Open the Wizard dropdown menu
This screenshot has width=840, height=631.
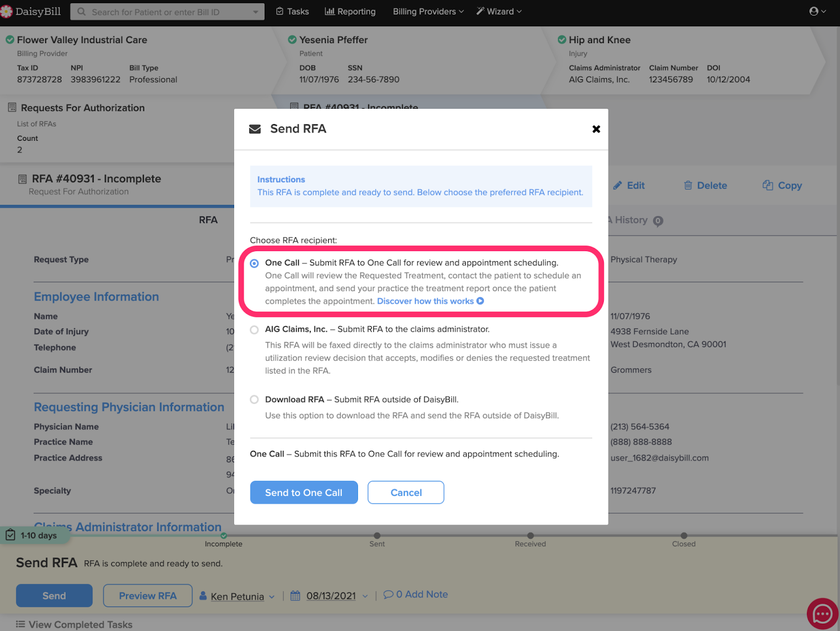(x=499, y=12)
